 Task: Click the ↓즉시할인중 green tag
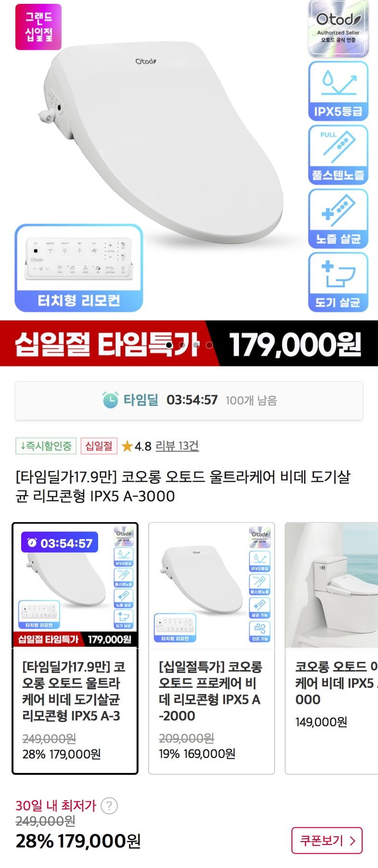[46, 446]
